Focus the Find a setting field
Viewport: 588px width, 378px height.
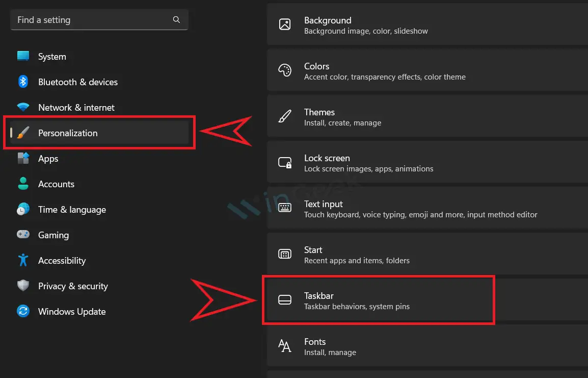coord(99,20)
